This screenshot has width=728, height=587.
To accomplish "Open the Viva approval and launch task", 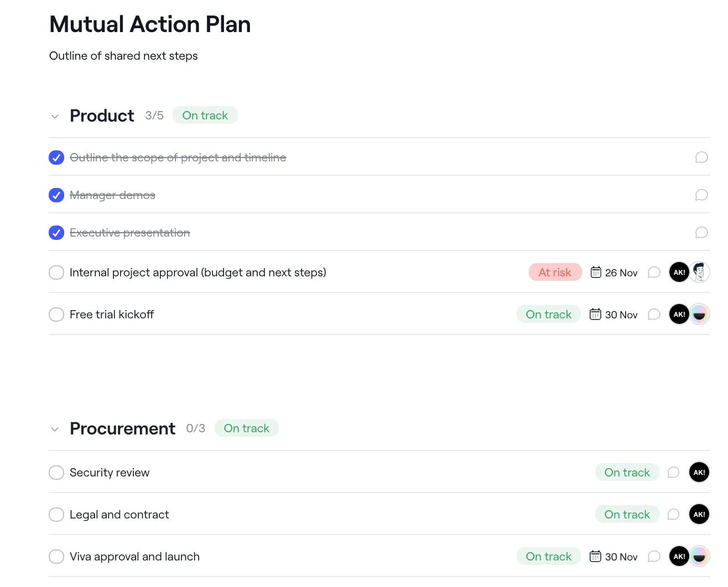I will pos(134,557).
